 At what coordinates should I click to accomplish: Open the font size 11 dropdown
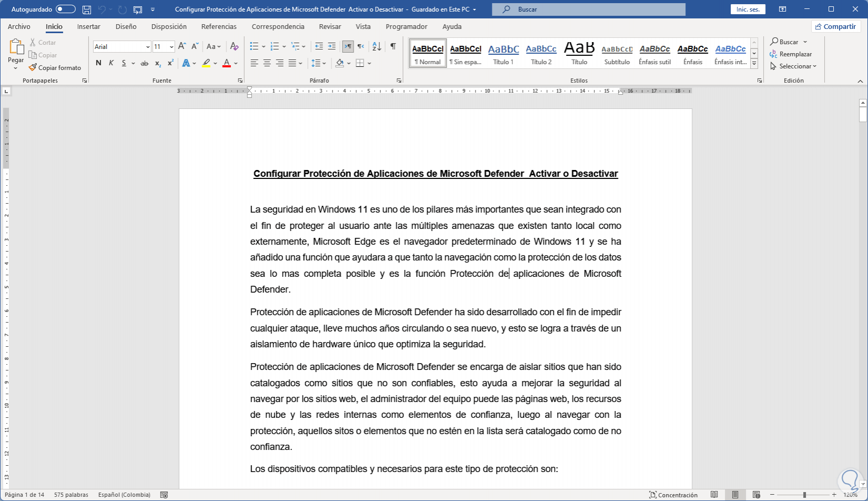171,47
